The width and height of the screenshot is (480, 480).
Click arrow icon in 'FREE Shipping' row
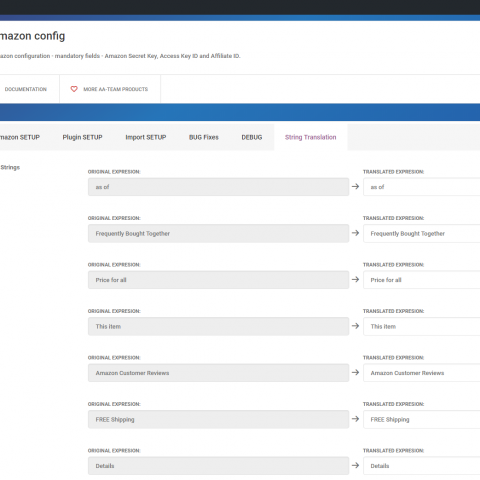click(x=356, y=419)
